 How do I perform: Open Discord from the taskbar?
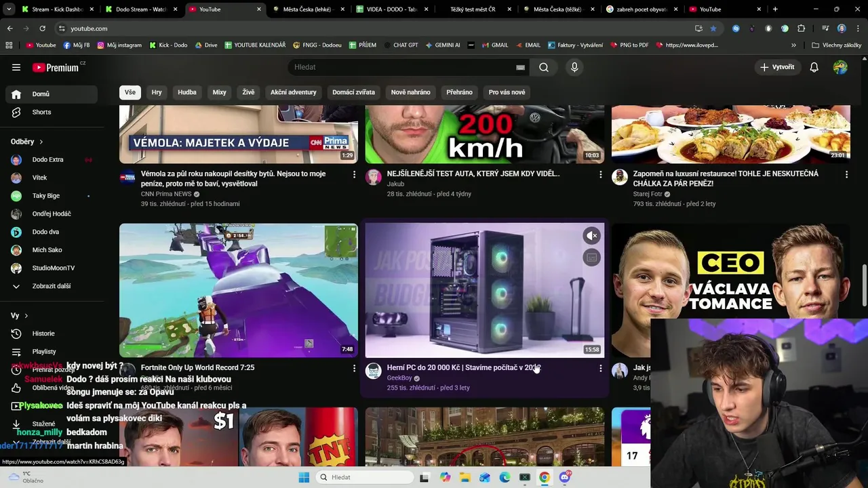click(x=564, y=477)
